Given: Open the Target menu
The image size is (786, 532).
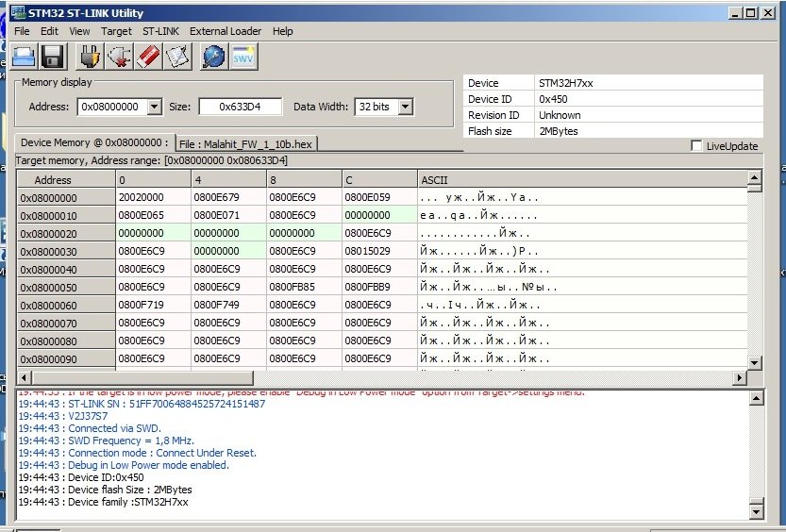Looking at the screenshot, I should tap(116, 31).
